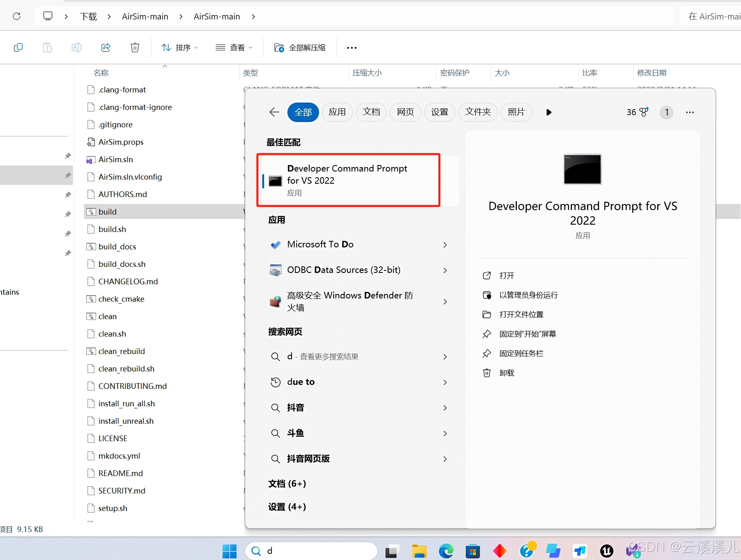This screenshot has width=741, height=560.
Task: Select the 全部 filter tab
Action: [x=303, y=112]
